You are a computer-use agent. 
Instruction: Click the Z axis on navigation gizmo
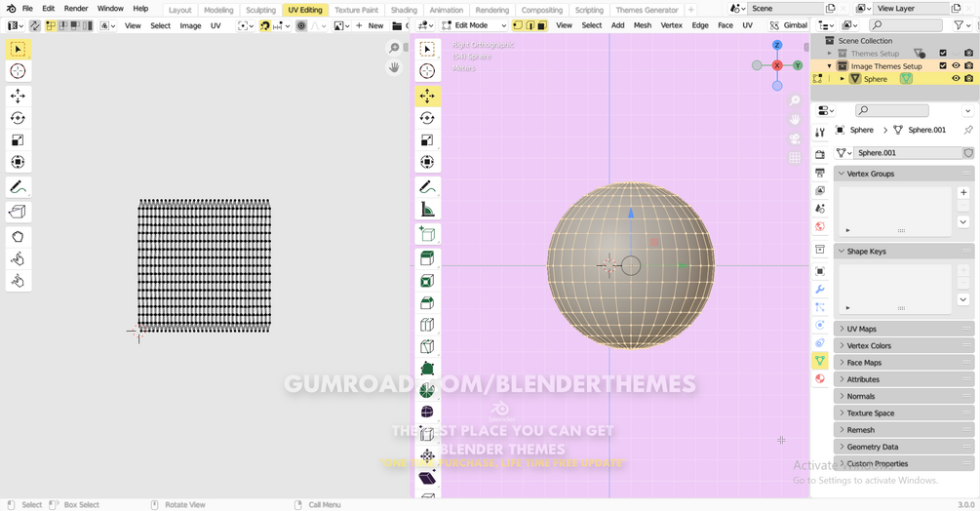click(777, 45)
